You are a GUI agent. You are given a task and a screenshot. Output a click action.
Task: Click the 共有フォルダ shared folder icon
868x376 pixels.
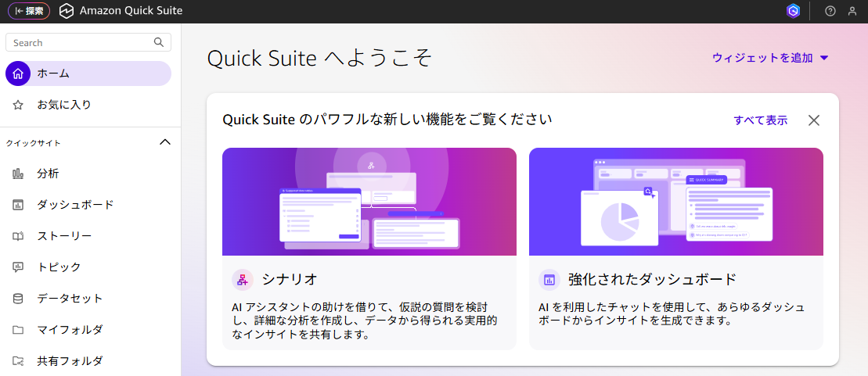[x=18, y=361]
